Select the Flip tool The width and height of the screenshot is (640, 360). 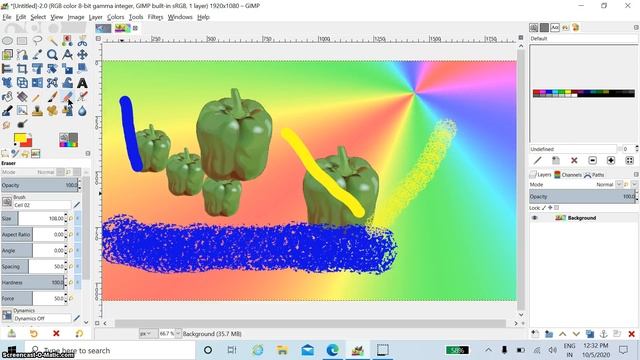[x=37, y=83]
